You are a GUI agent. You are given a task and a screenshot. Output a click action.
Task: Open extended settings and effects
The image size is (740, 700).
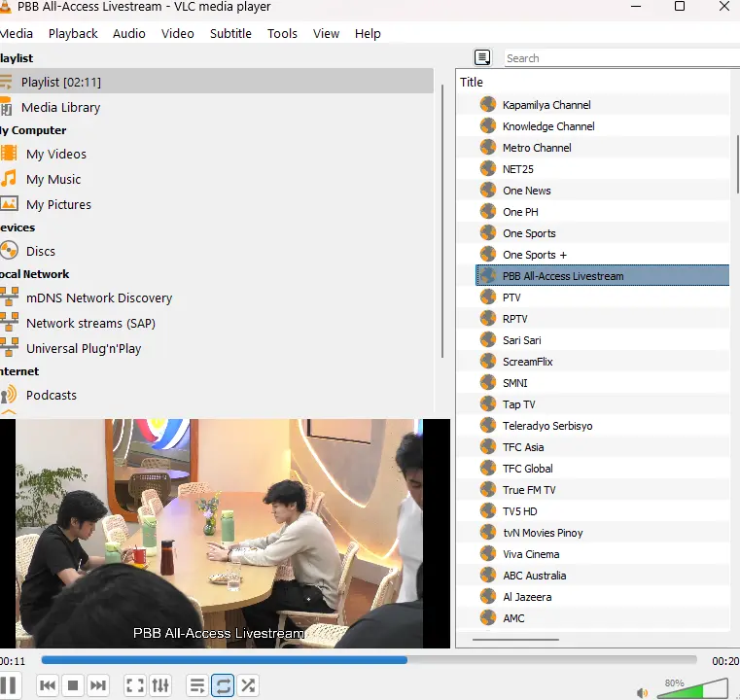pos(160,684)
